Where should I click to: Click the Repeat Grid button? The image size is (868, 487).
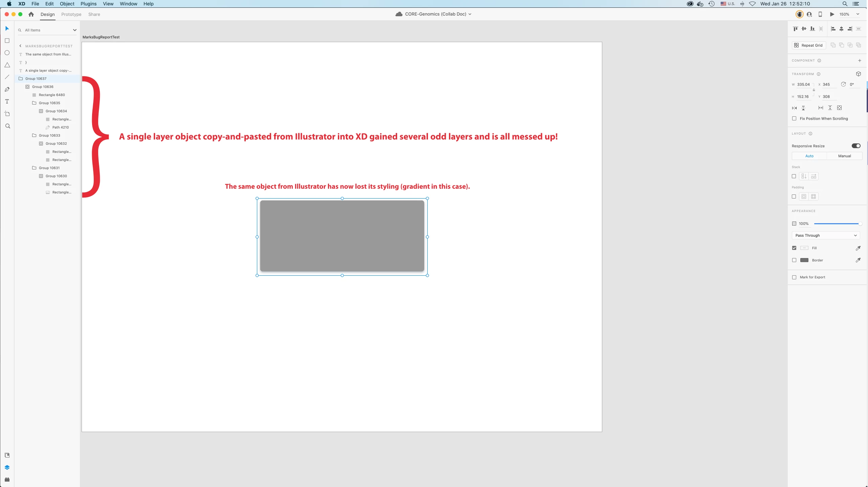pos(808,45)
